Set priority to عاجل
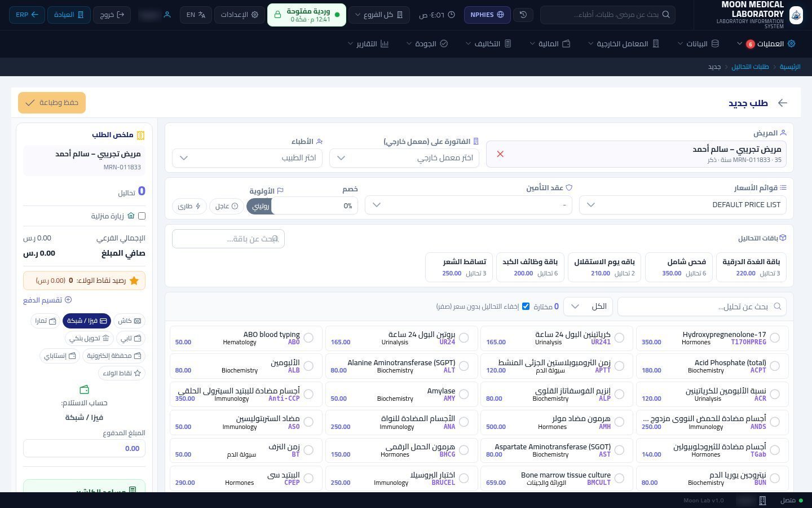Viewport: 812px width, 508px height. coord(227,206)
